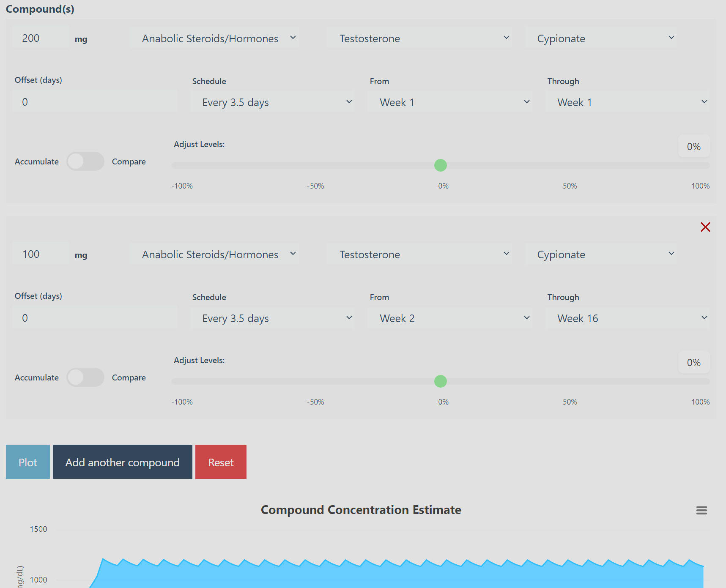The image size is (726, 588).
Task: Open second compound Schedule dropdown
Action: tap(272, 318)
